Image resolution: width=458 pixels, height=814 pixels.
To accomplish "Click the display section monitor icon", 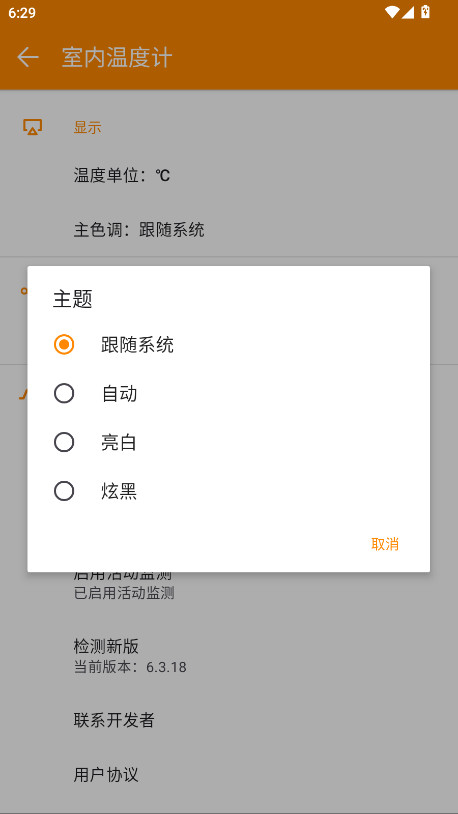I will click(32, 127).
